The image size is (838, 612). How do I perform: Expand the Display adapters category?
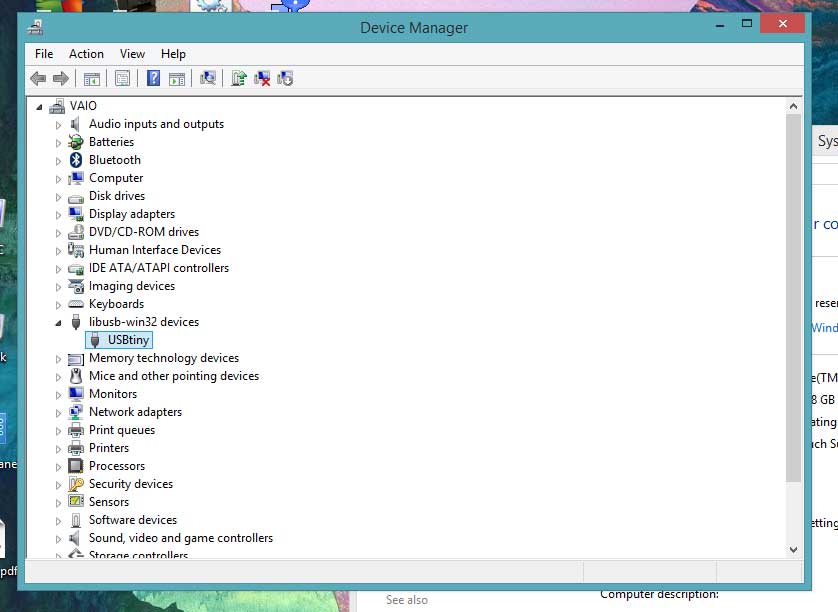[x=58, y=215]
